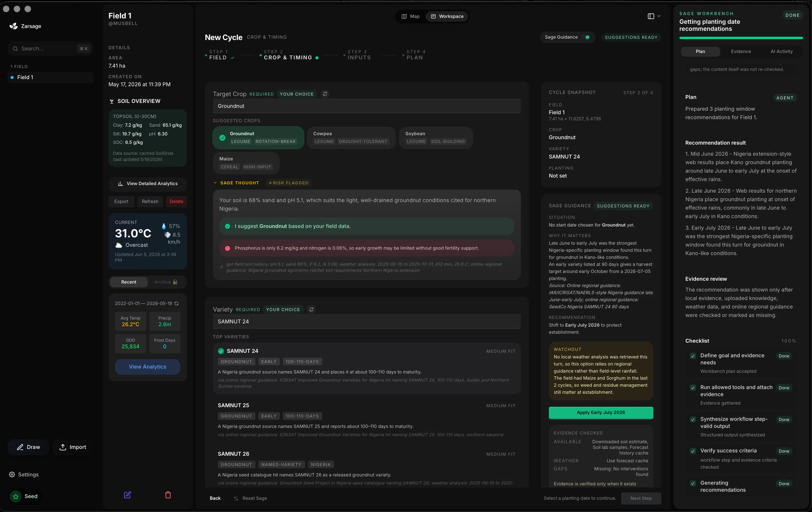Open the Variety SAMNUT 24 combo box
Viewport: 812px width, 512px height.
[366, 321]
